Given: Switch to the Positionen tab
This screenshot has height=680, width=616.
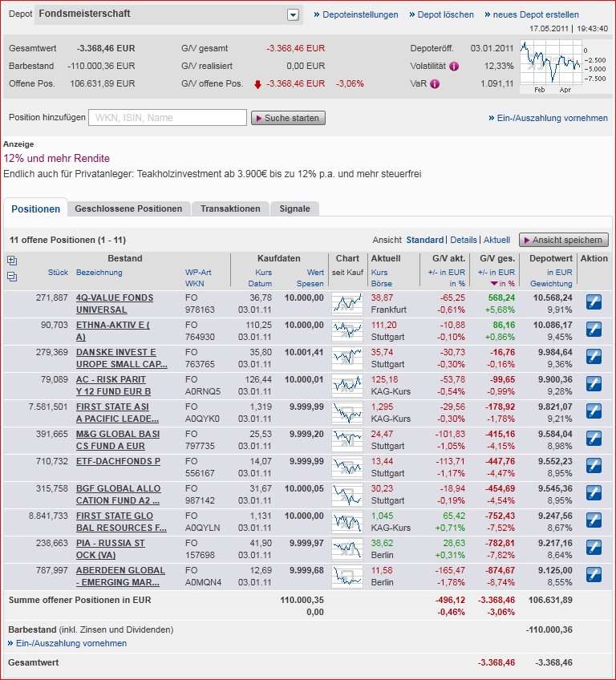Looking at the screenshot, I should (x=35, y=209).
